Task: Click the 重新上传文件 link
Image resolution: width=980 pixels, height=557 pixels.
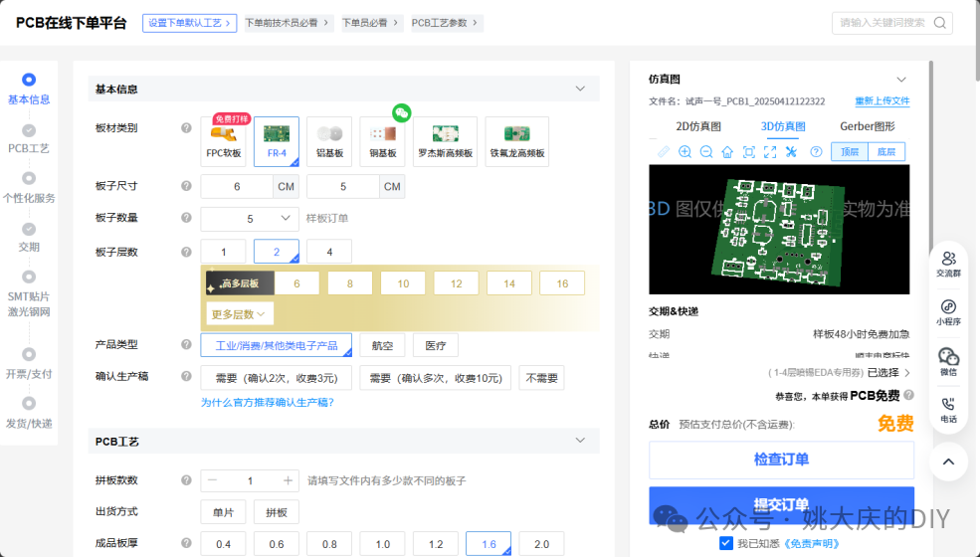Action: pos(882,100)
